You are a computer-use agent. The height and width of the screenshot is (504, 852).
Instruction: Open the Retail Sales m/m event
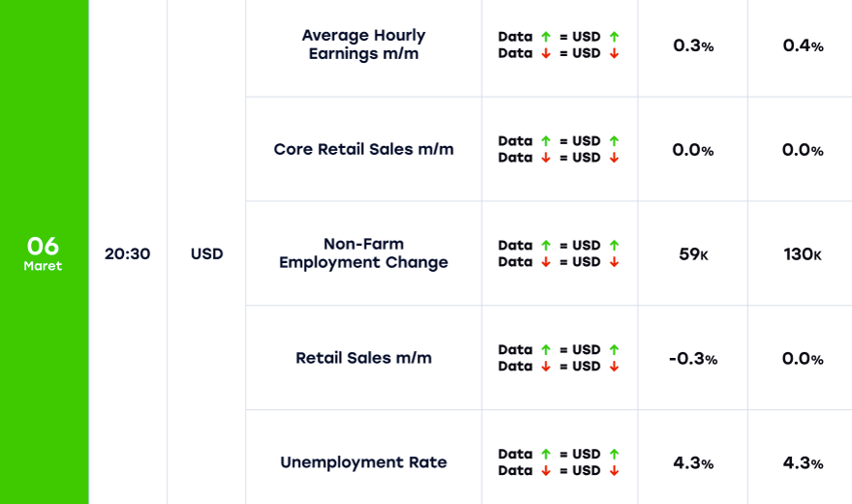click(363, 358)
